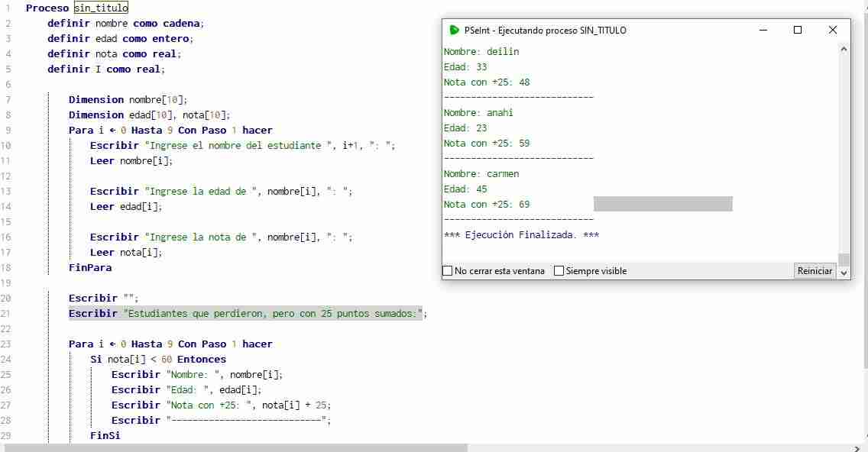Click output line 'Edad: 33'

tap(465, 67)
